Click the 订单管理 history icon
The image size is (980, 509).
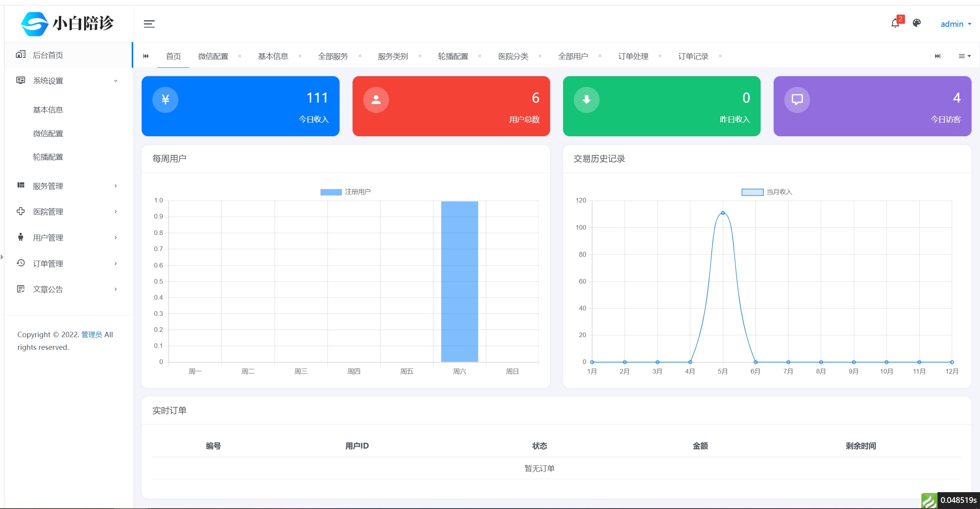tap(21, 263)
